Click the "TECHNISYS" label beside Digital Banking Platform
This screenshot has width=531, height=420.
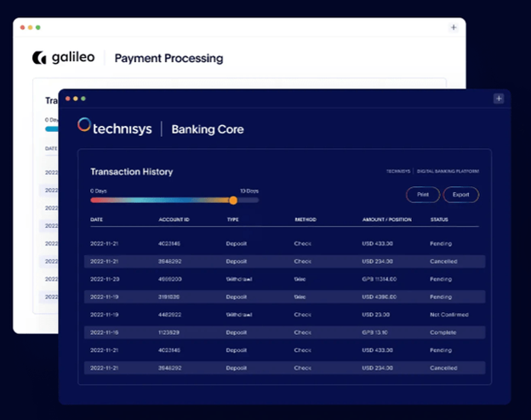pyautogui.click(x=398, y=171)
